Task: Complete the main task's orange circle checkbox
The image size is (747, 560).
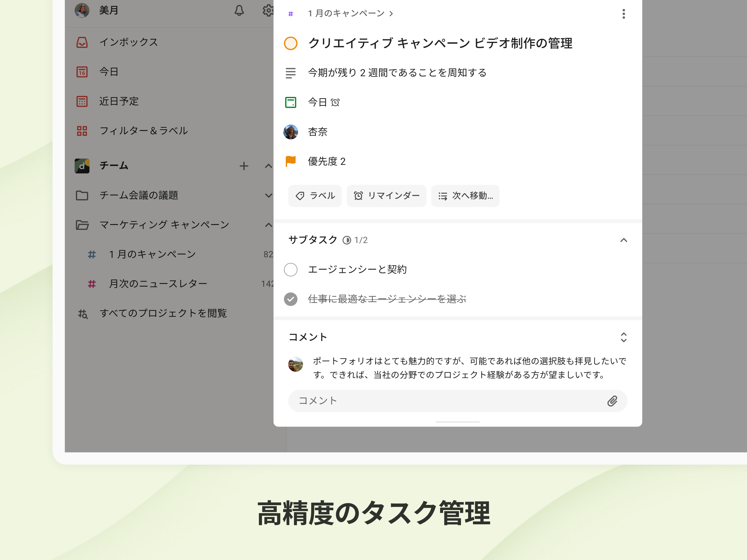Action: coord(290,43)
